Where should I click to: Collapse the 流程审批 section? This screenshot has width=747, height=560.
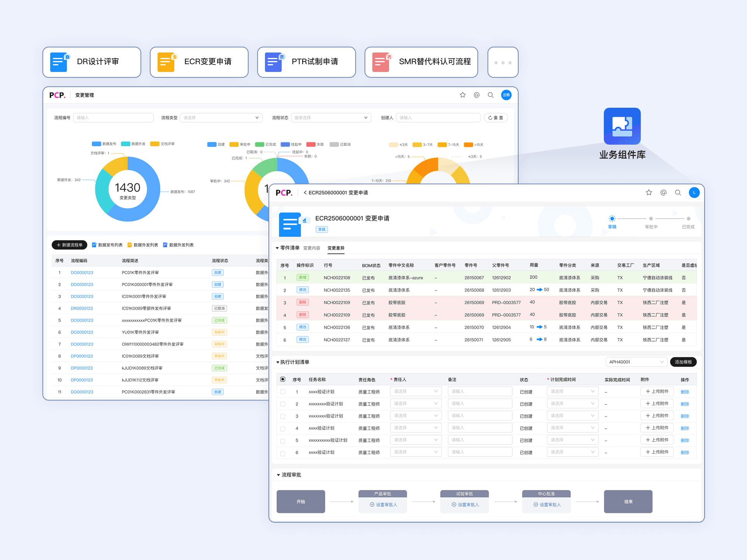click(279, 475)
